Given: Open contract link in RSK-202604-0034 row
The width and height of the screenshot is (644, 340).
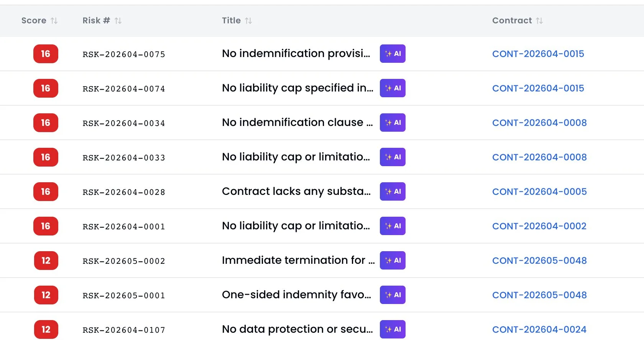Looking at the screenshot, I should point(539,123).
